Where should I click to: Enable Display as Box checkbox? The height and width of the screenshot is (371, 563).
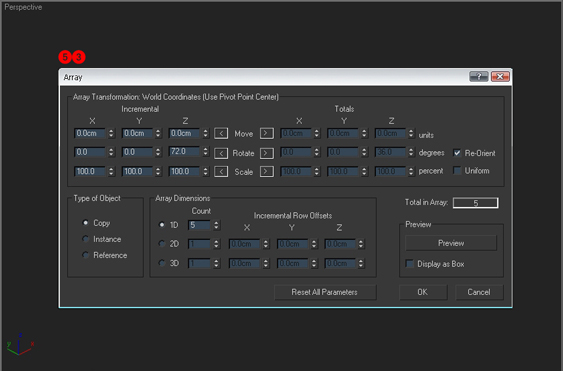click(x=409, y=264)
